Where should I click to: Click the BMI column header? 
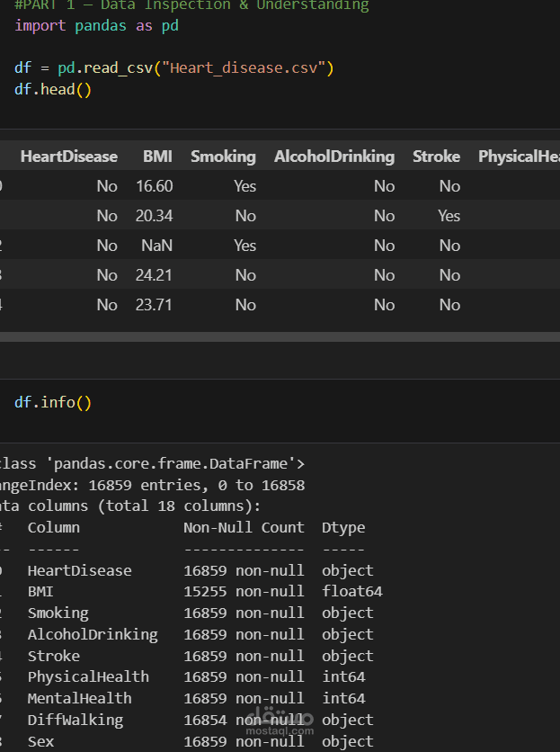coord(157,157)
